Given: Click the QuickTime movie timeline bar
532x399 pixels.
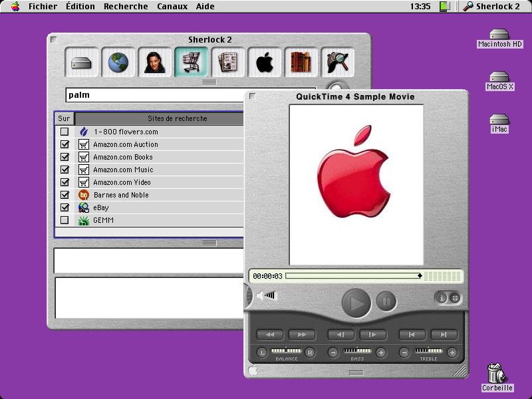Looking at the screenshot, I should click(x=354, y=276).
